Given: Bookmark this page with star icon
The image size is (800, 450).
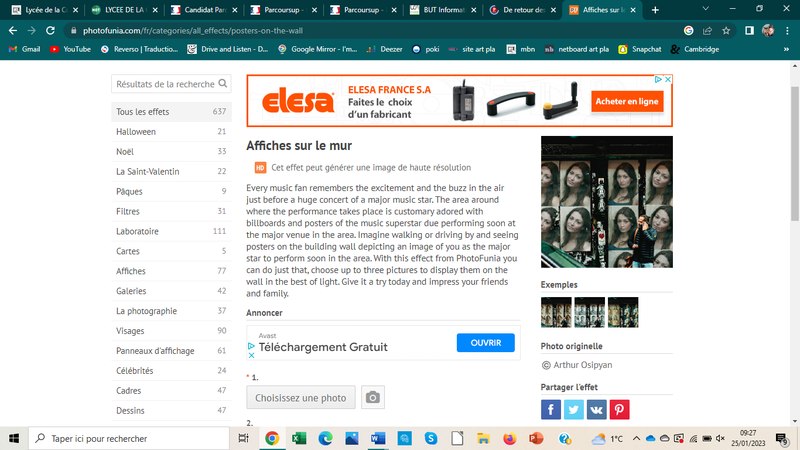Looking at the screenshot, I should pyautogui.click(x=726, y=31).
